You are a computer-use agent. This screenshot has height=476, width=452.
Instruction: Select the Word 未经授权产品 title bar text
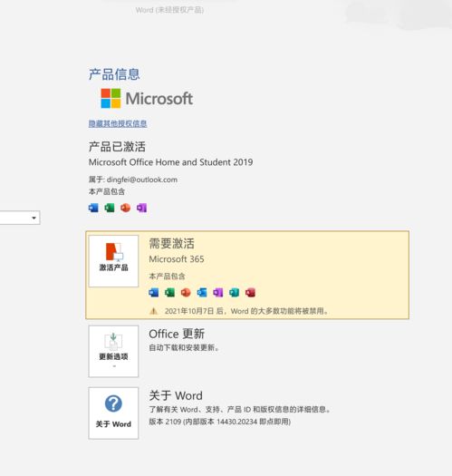(x=169, y=10)
